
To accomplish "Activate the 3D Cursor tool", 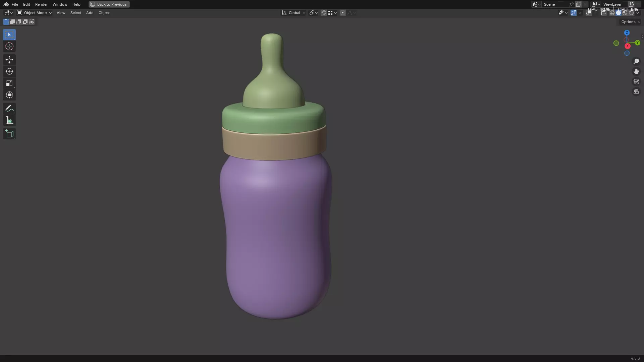I will (x=9, y=46).
